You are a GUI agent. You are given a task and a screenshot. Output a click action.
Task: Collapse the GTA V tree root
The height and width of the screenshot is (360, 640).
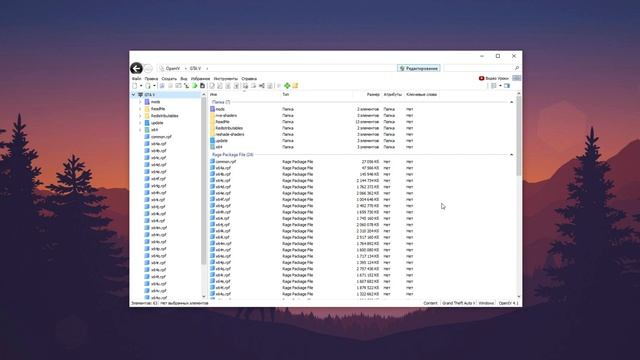[133, 95]
